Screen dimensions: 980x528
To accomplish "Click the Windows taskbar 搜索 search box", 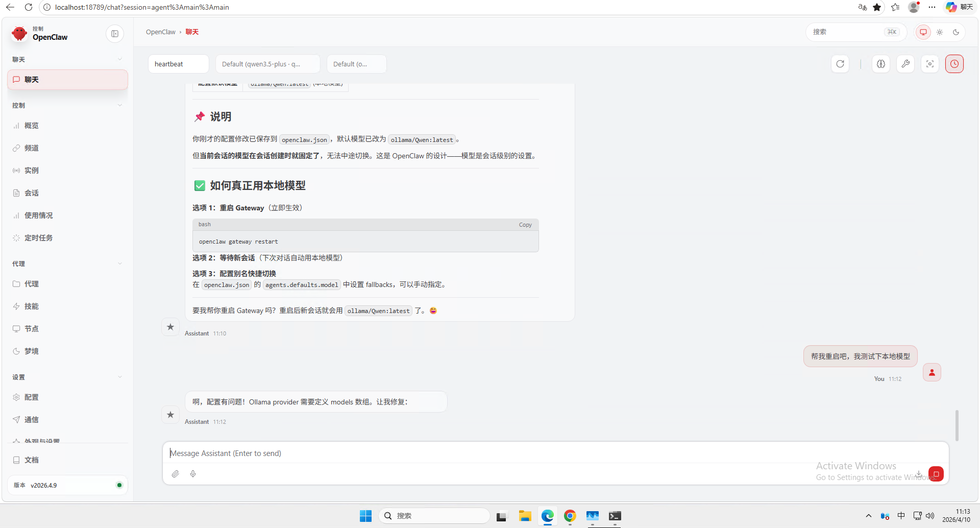I will click(x=434, y=516).
